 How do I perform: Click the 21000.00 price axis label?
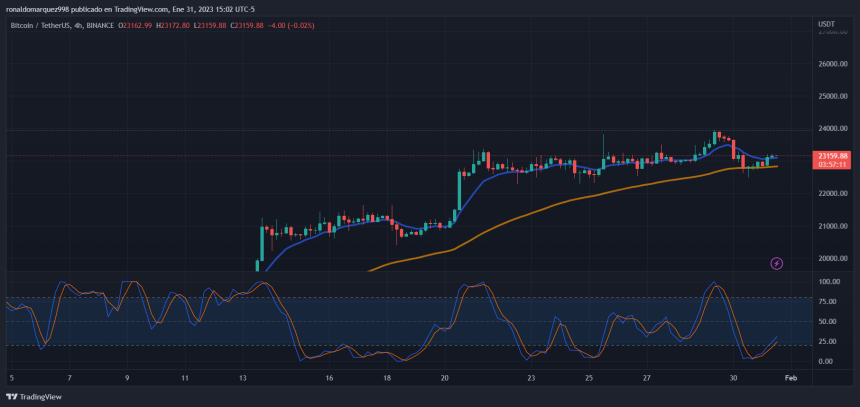tap(831, 226)
